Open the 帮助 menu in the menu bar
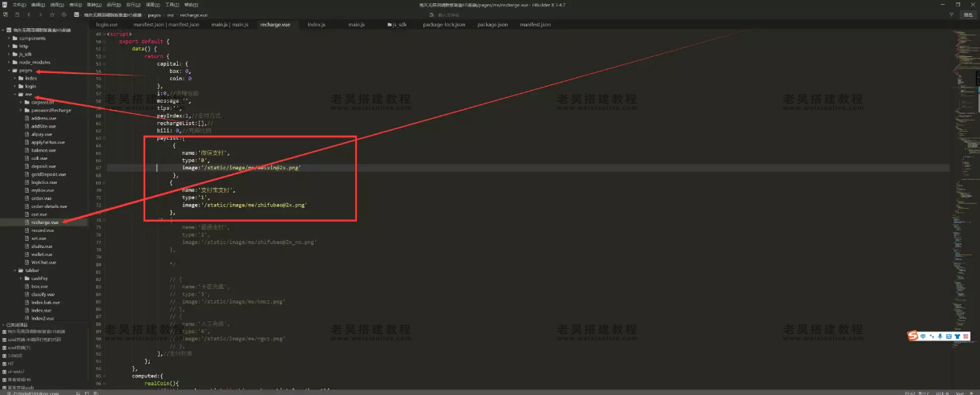980x395 pixels. 191,4
